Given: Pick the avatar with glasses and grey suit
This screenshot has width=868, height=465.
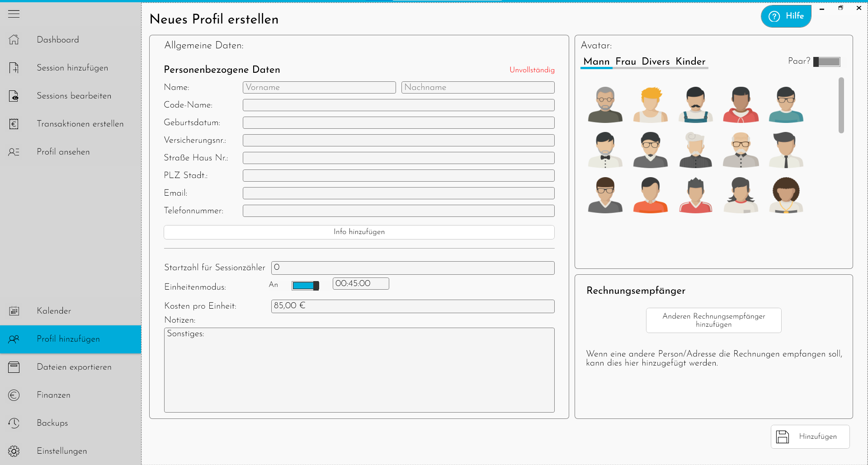Looking at the screenshot, I should 651,150.
